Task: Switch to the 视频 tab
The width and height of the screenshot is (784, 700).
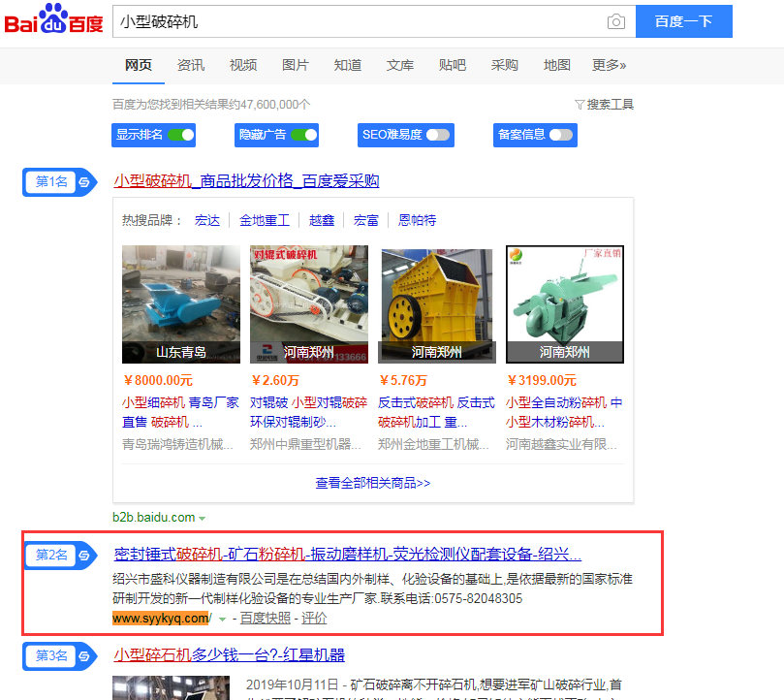Action: [243, 65]
